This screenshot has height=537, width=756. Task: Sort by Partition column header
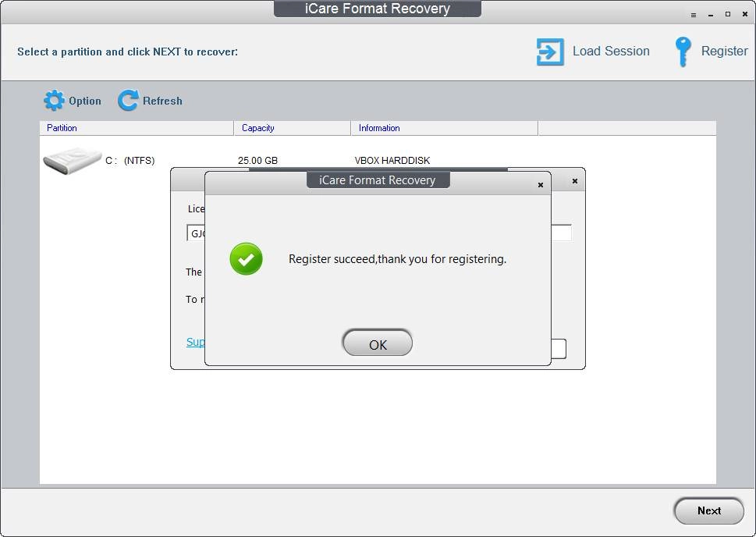[137, 128]
